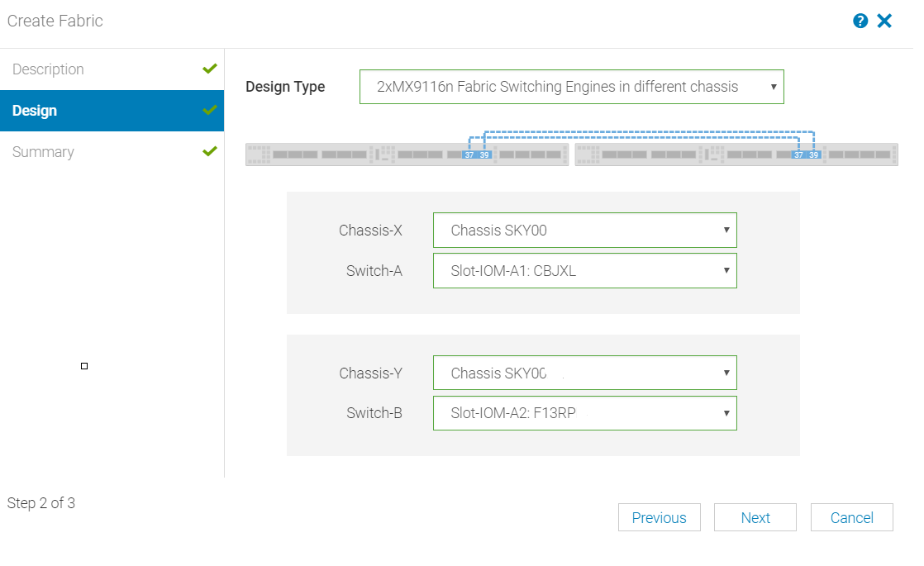
Task: Select port 37 on the left switch diagram
Action: click(x=469, y=155)
